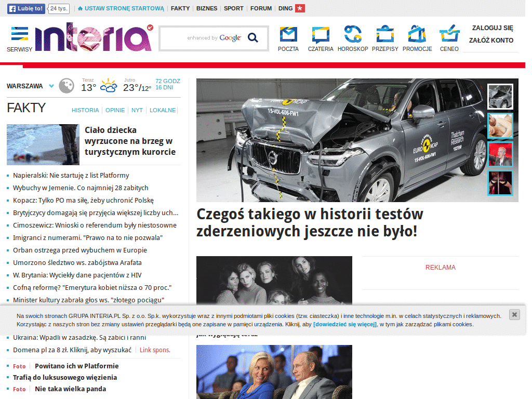The width and height of the screenshot is (532, 399).
Task: Open Cofną reformę? Emerytura kobiet article
Action: click(92, 288)
